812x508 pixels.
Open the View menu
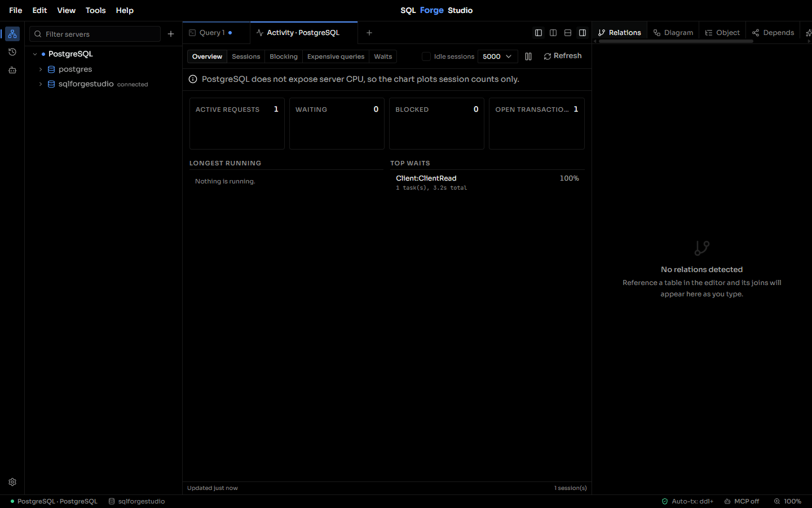(x=66, y=10)
